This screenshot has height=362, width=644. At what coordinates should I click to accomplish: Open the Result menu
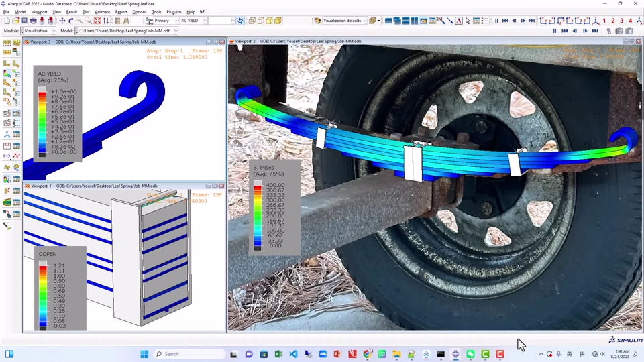coord(72,12)
